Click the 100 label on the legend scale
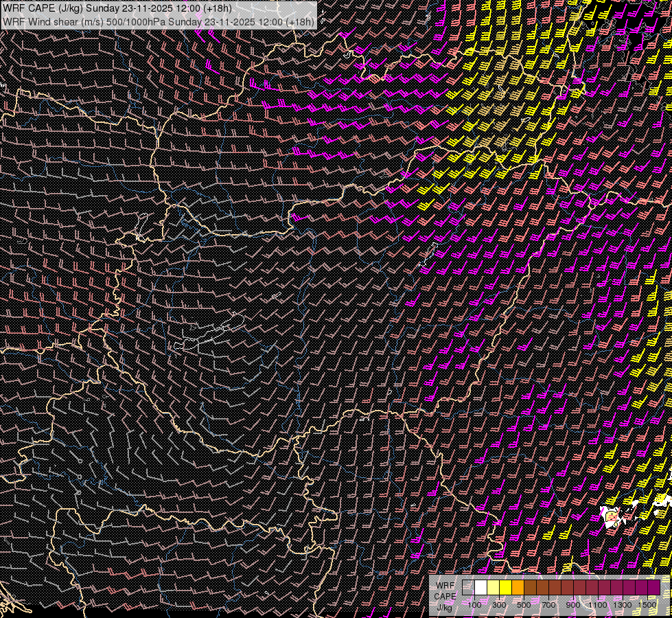Screen dimensions: 672x618 pos(474,605)
